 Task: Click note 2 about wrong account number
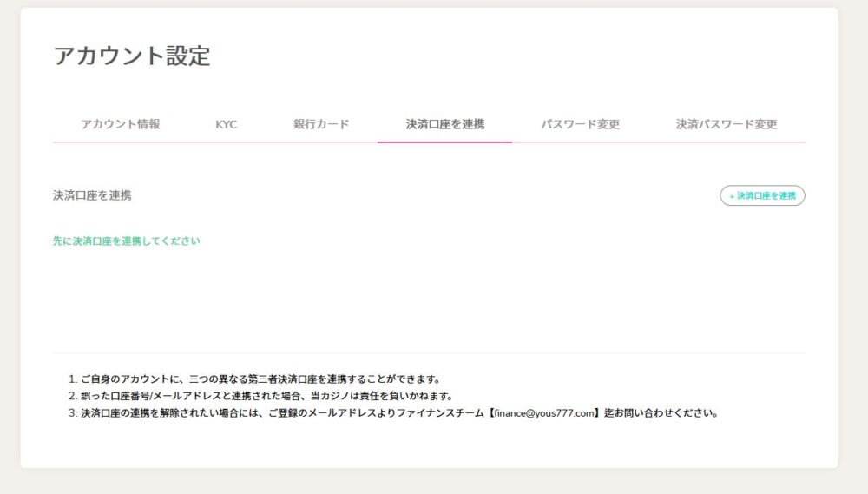tap(266, 396)
